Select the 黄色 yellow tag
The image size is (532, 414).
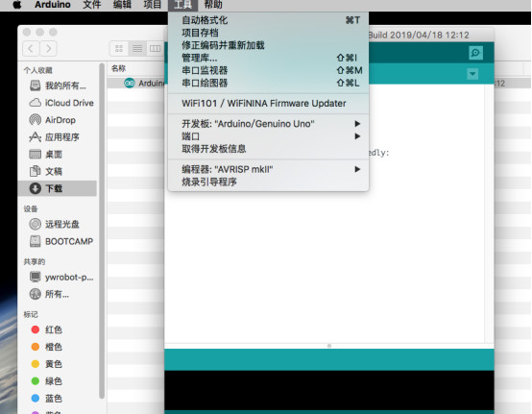click(x=46, y=364)
